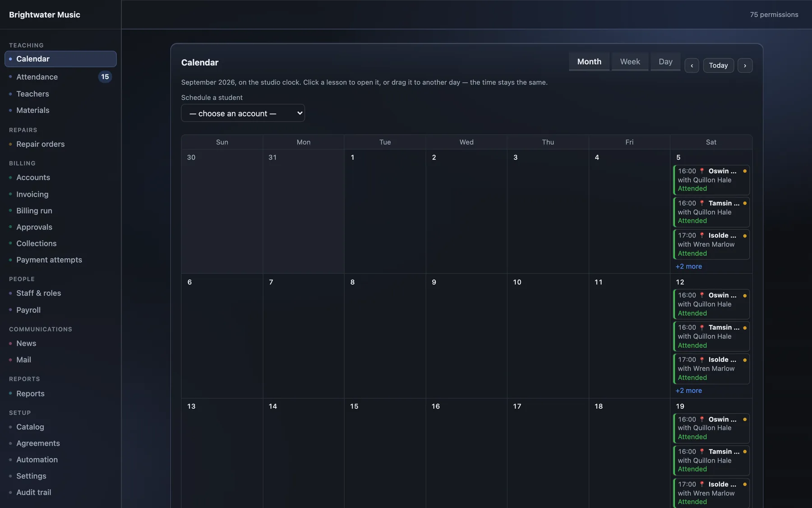Click location pin on Sept 12 Oswin lesson
812x508 pixels.
(x=702, y=295)
